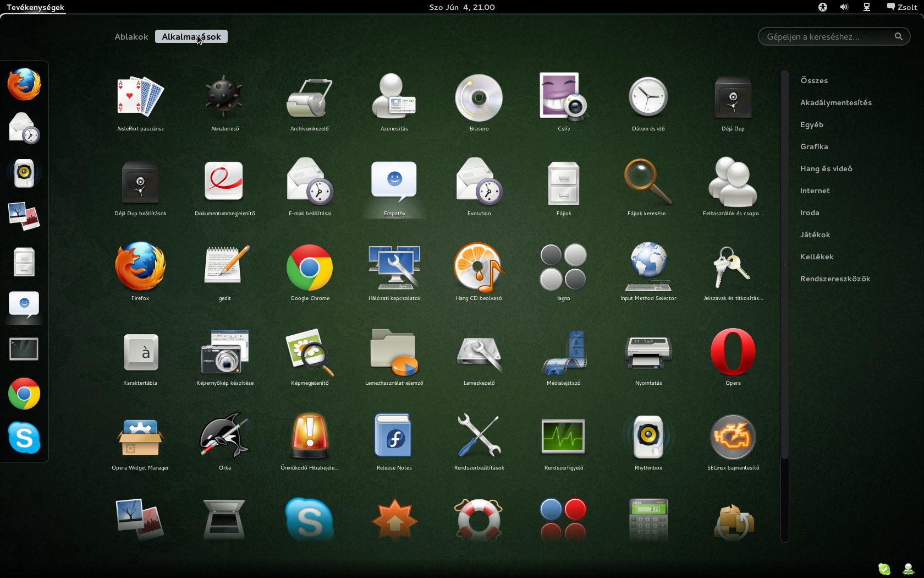Select the Alkalmazások tab
This screenshot has width=924, height=578.
(x=191, y=36)
